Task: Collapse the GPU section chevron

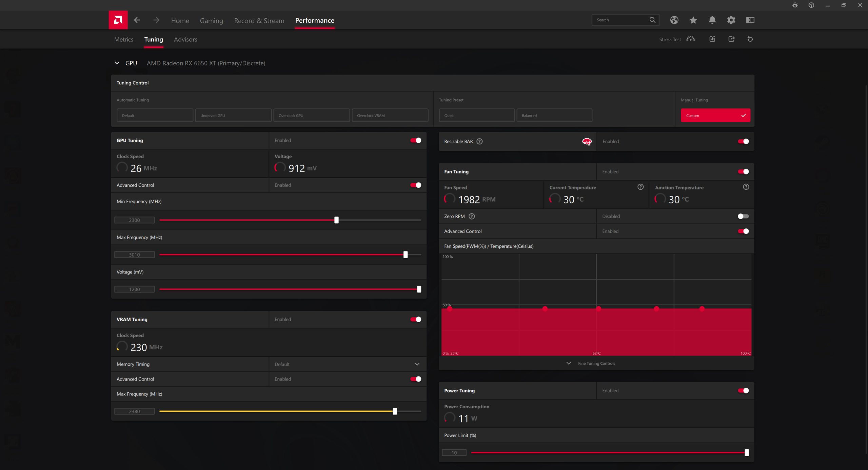Action: (117, 63)
